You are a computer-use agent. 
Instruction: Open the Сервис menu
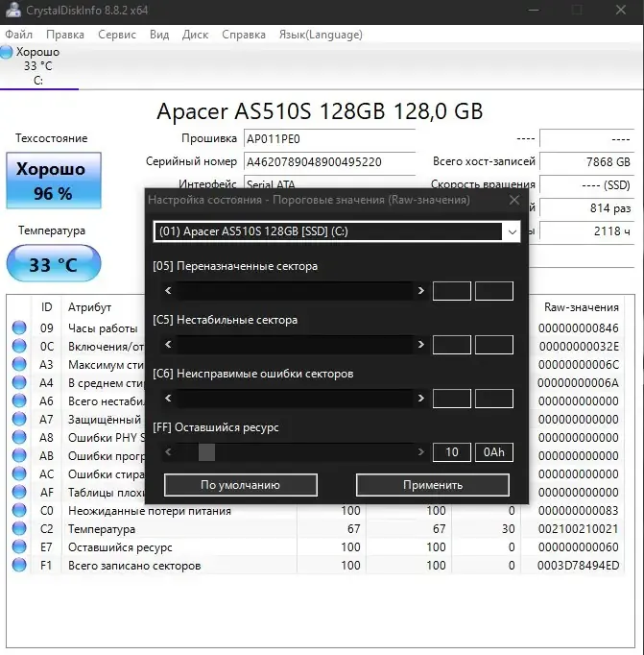tap(117, 35)
